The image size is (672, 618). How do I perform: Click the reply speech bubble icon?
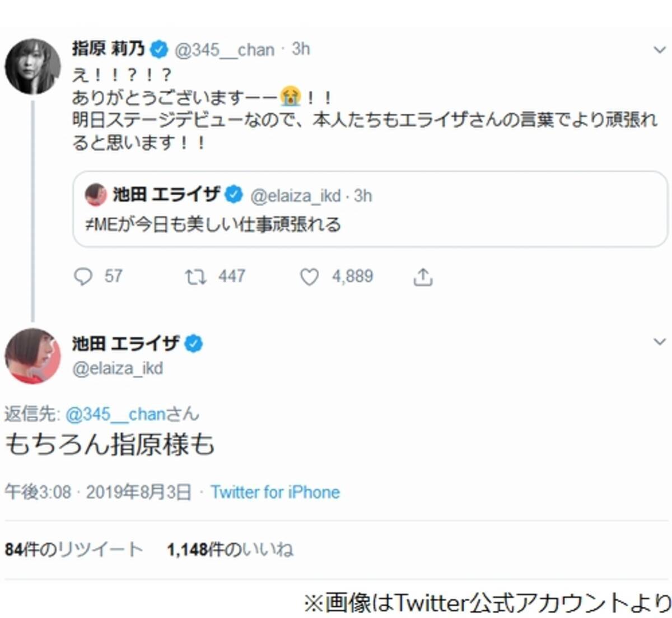tap(83, 277)
